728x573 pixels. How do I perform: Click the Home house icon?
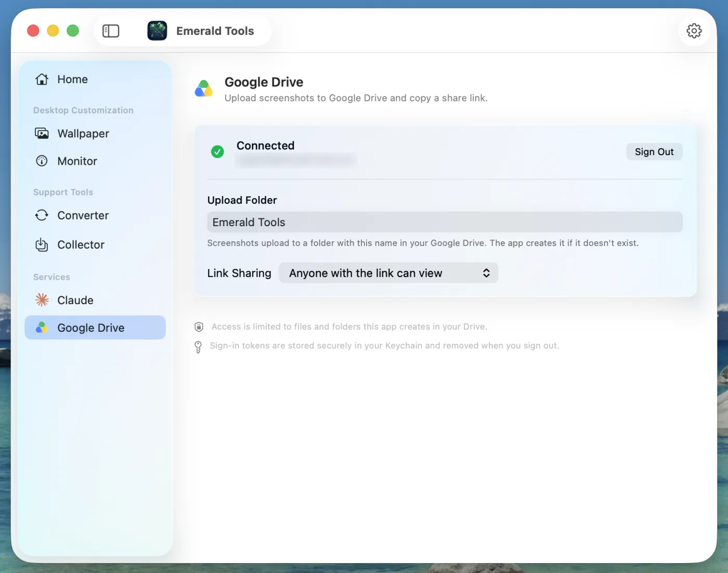click(x=42, y=79)
